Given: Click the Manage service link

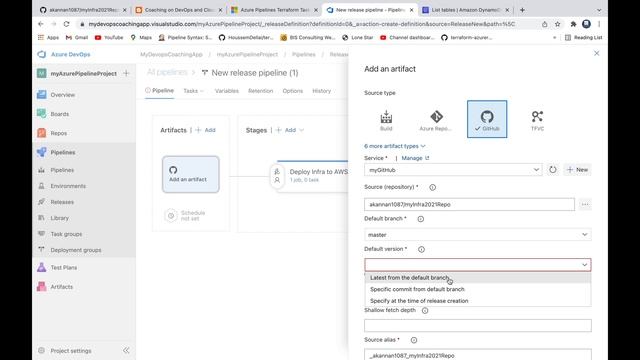Looking at the screenshot, I should pyautogui.click(x=415, y=158).
